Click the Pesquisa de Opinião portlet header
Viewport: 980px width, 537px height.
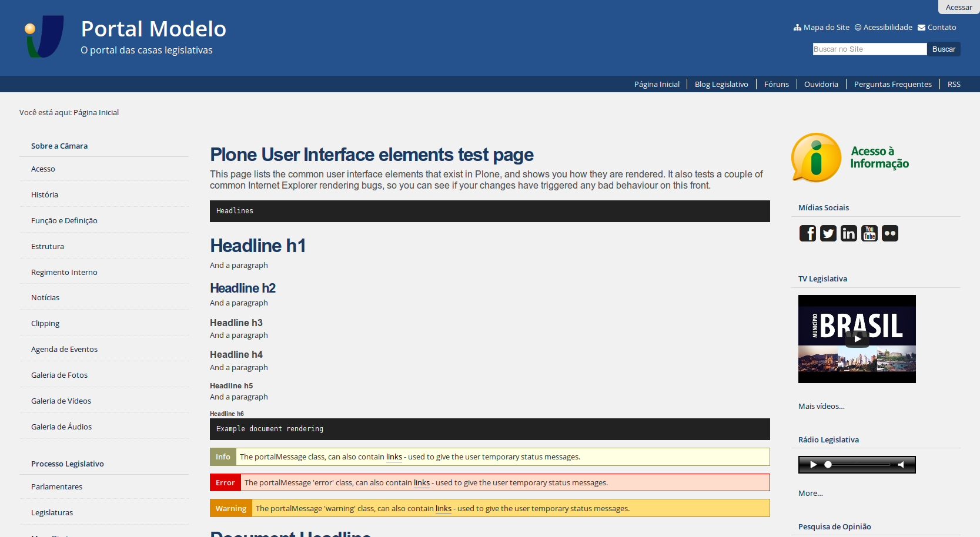pyautogui.click(x=835, y=526)
